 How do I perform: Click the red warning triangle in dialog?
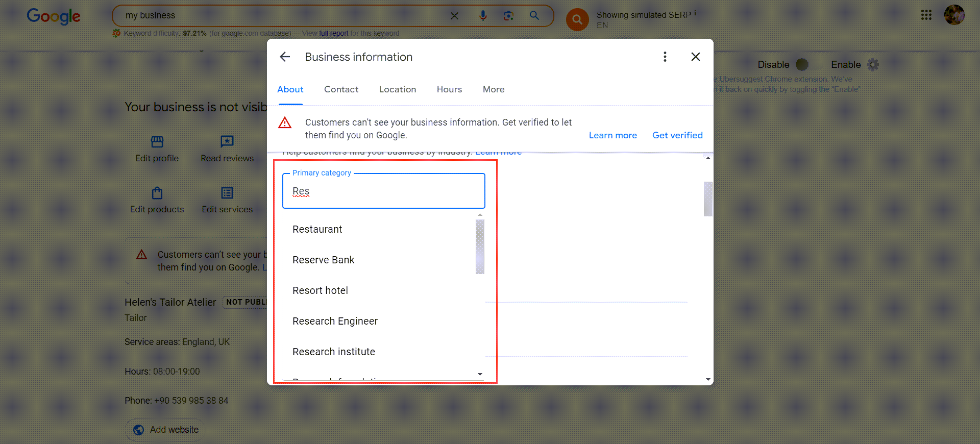pos(285,122)
